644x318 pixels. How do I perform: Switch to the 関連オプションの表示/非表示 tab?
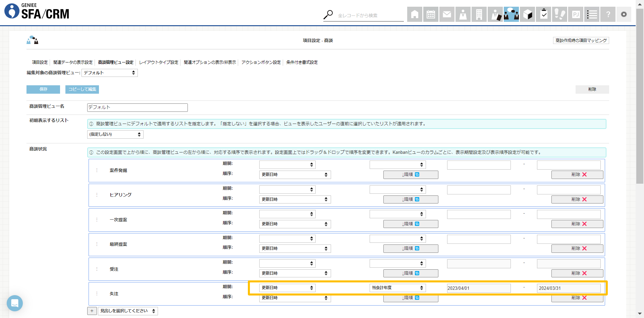(x=210, y=62)
